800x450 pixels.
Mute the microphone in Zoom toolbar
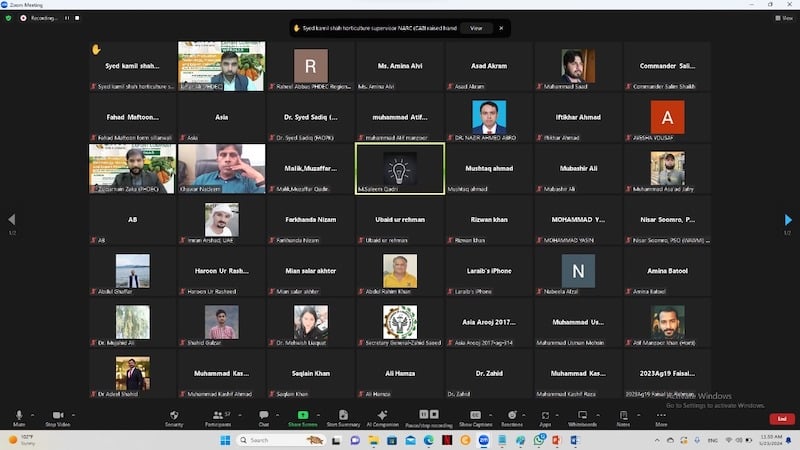click(19, 416)
